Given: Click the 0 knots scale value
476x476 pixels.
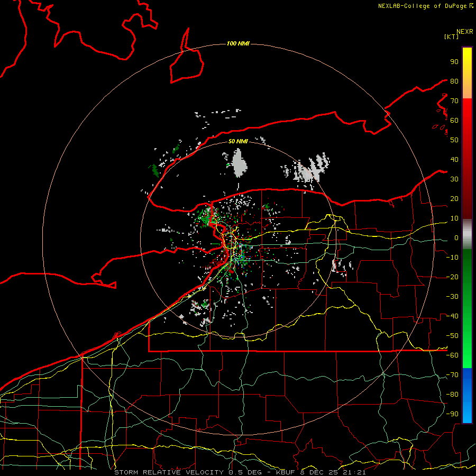Looking at the screenshot, I should point(456,238).
